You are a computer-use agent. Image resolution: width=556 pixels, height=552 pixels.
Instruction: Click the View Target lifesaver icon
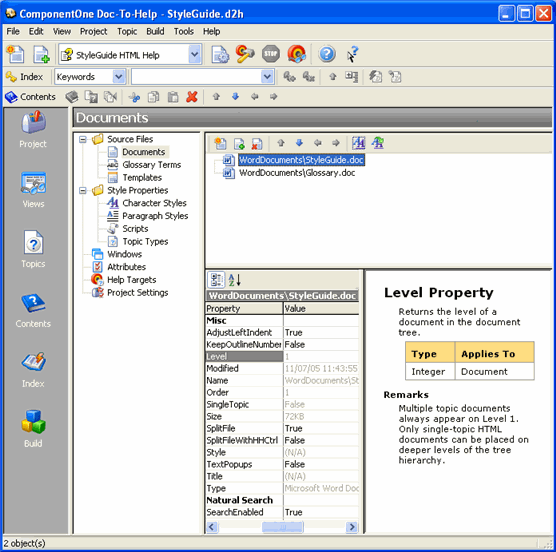[296, 54]
